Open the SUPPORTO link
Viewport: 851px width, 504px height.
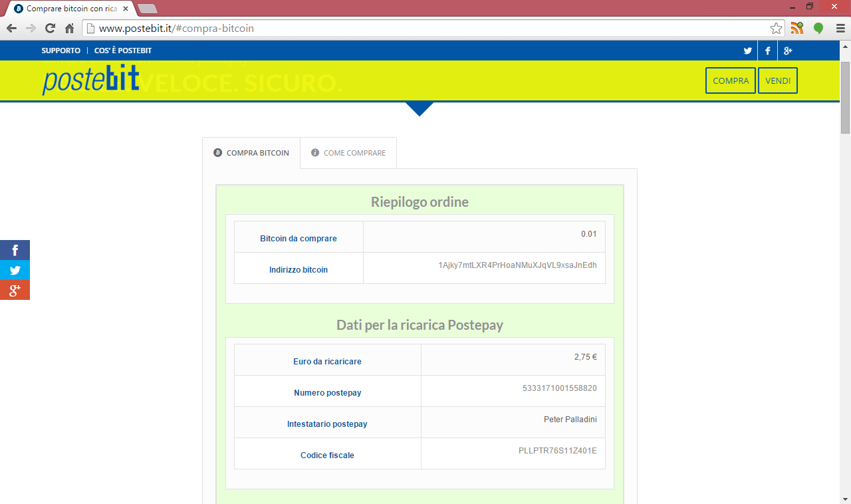pos(61,51)
